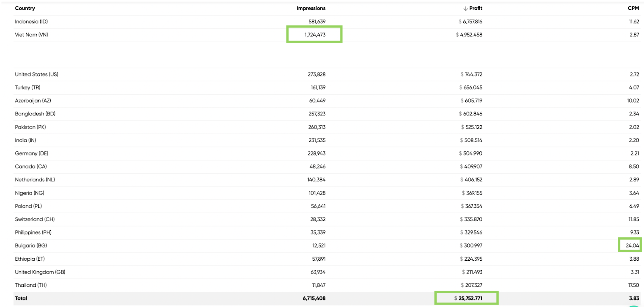Click the United States (US) country label
The width and height of the screenshot is (644, 307).
coord(36,74)
